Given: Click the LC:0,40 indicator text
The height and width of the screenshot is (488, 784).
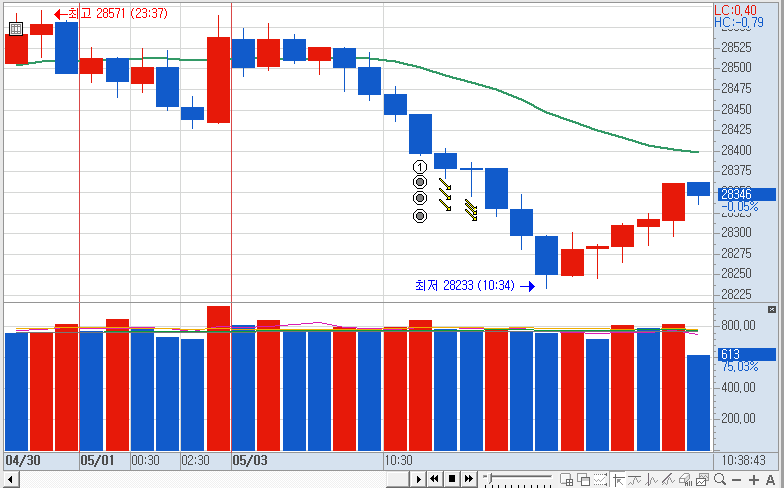Looking at the screenshot, I should click(x=735, y=10).
